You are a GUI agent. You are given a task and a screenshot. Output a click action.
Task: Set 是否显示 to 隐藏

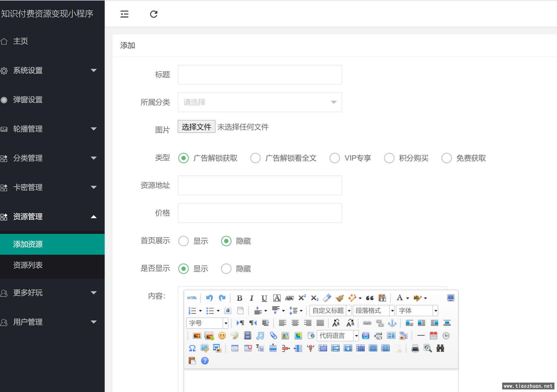click(226, 269)
